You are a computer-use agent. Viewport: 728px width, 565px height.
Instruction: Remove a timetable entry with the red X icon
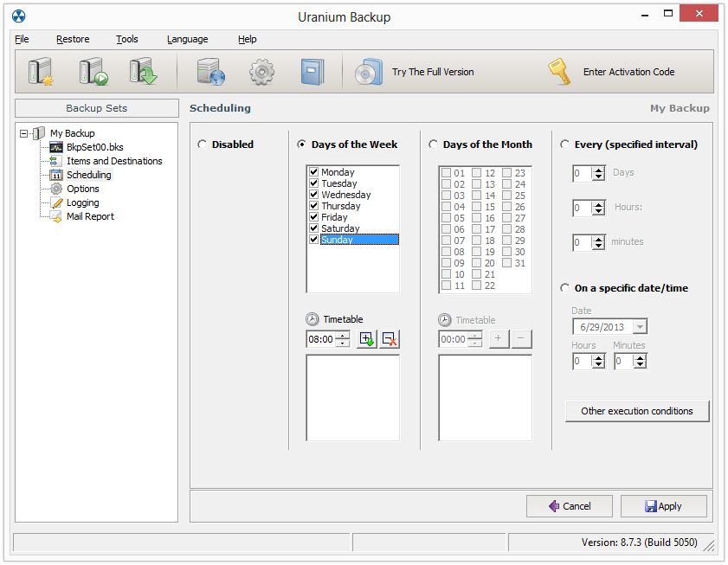tap(388, 339)
